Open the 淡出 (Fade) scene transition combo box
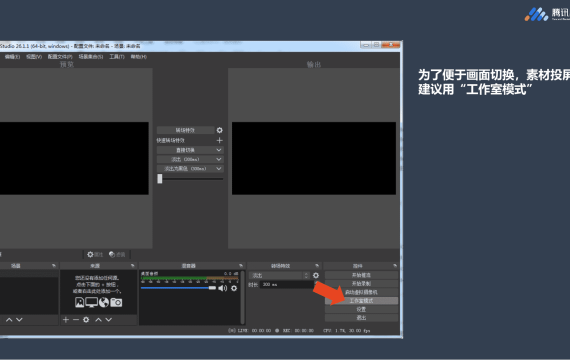This screenshot has width=570, height=360. tap(279, 276)
